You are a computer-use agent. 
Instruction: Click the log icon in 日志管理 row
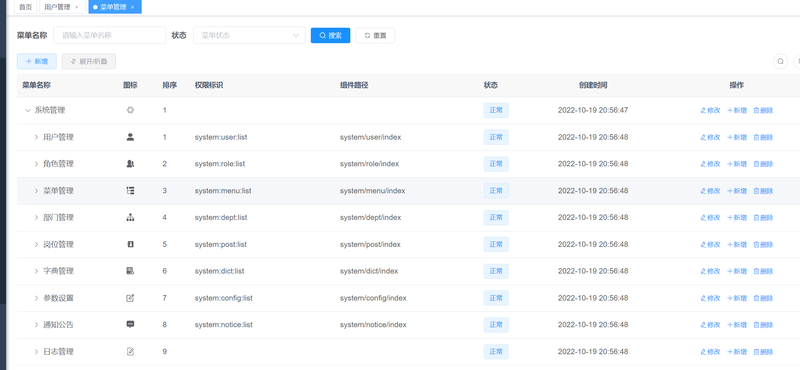[130, 352]
